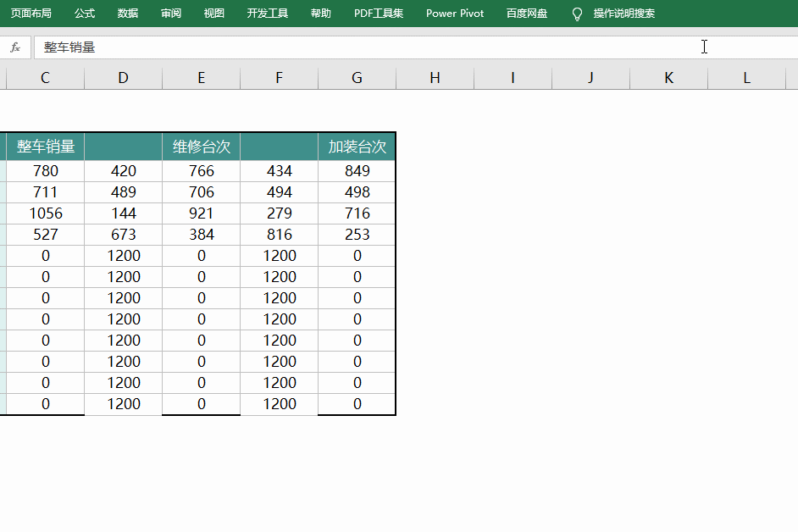The width and height of the screenshot is (798, 532).
Task: Click the cell containing 279
Action: click(279, 213)
